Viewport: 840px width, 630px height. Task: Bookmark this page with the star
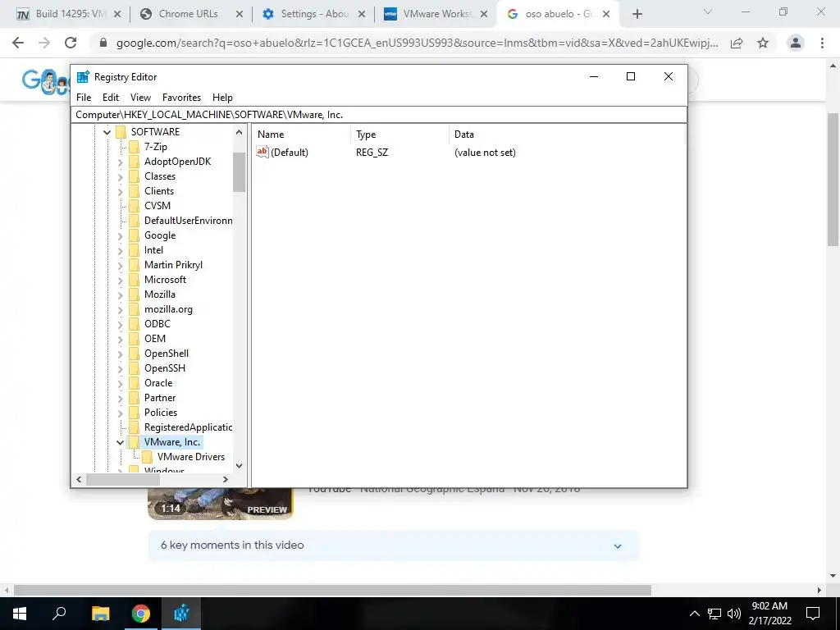[763, 43]
